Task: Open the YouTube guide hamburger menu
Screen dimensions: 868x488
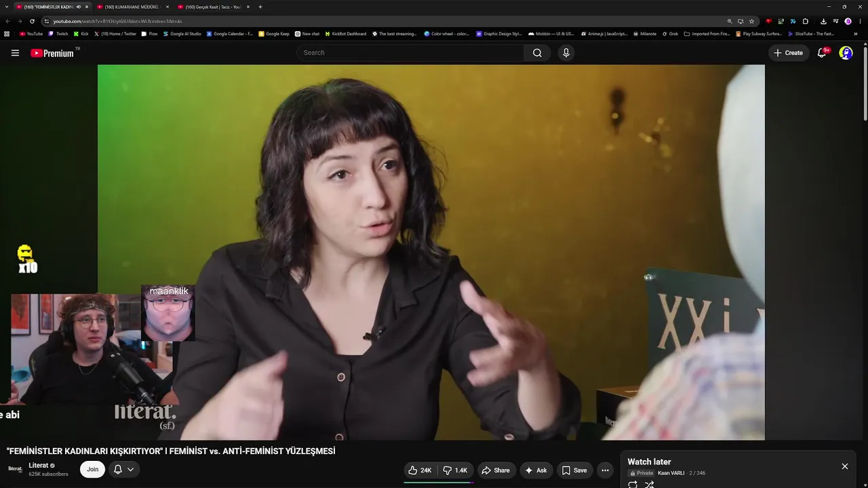Action: point(15,53)
